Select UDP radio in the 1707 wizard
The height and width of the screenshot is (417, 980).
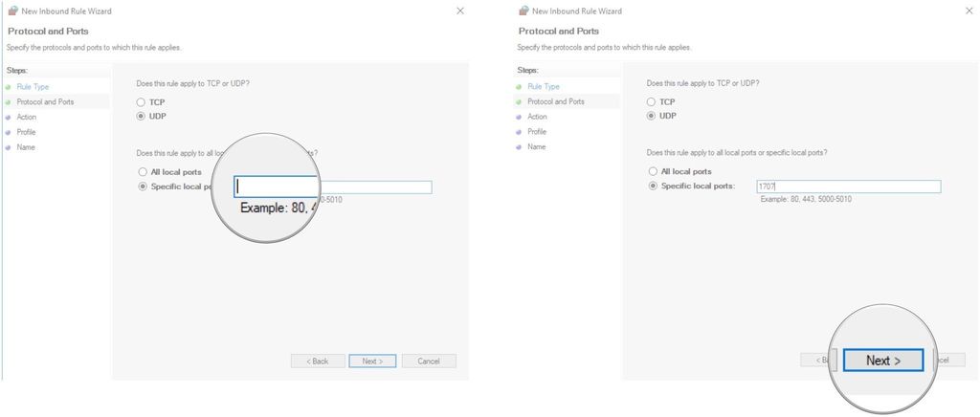[x=652, y=116]
